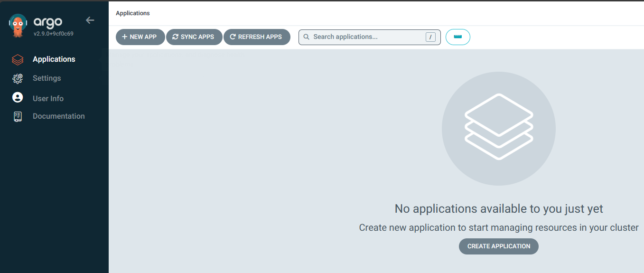Screen dimensions: 644x273
Task: Click the Settings gears icon in the sidebar
Action: pyautogui.click(x=18, y=78)
